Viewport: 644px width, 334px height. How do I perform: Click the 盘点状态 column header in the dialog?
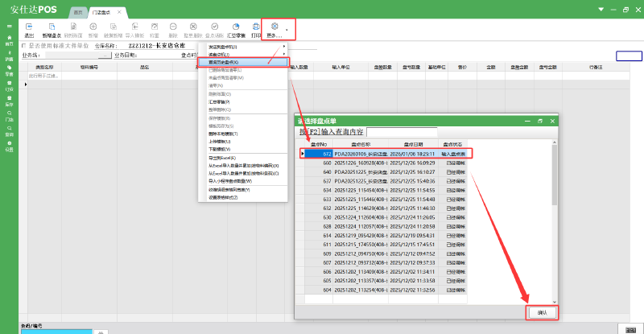[x=452, y=144]
